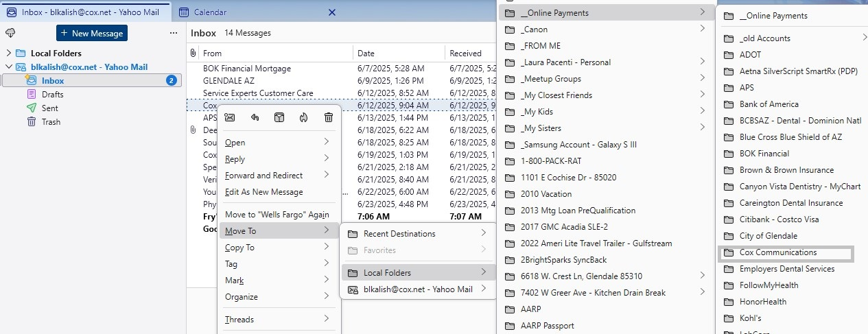Open the Tag submenu
868x334 pixels.
click(x=278, y=264)
